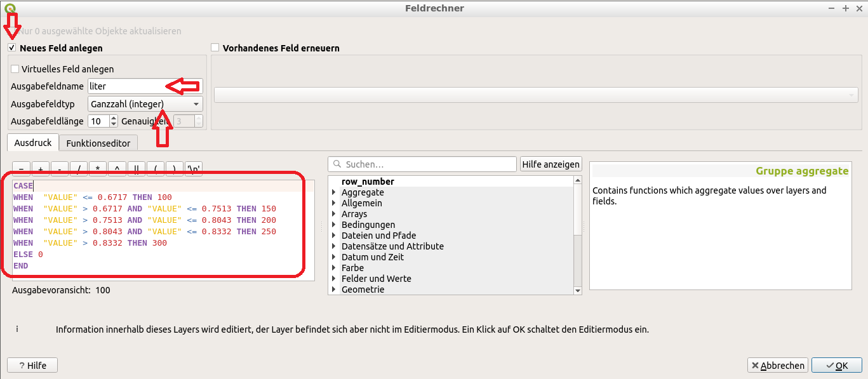This screenshot has width=868, height=379.
Task: Click the search magnifier in Suchen field
Action: [x=335, y=164]
